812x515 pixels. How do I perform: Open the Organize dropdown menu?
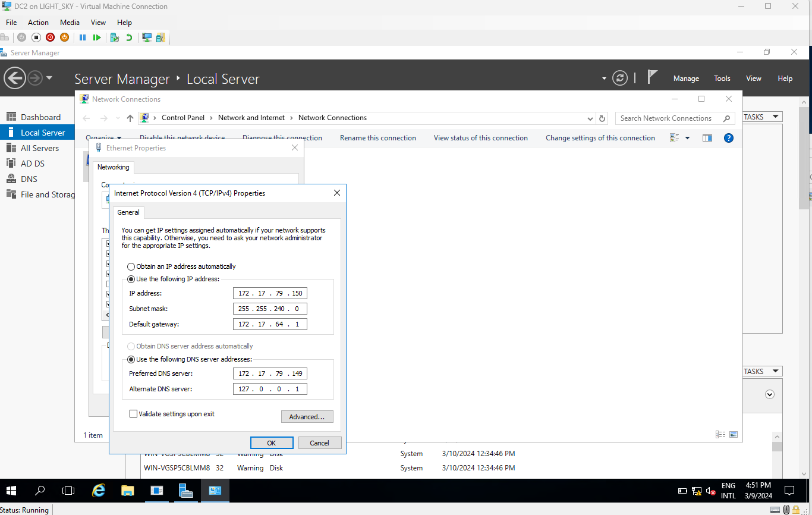(x=103, y=138)
